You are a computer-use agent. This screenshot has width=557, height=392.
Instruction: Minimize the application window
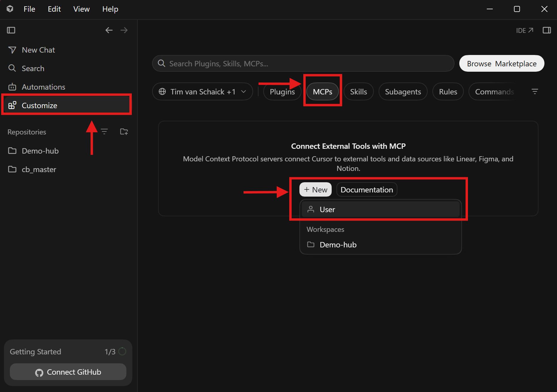click(490, 9)
